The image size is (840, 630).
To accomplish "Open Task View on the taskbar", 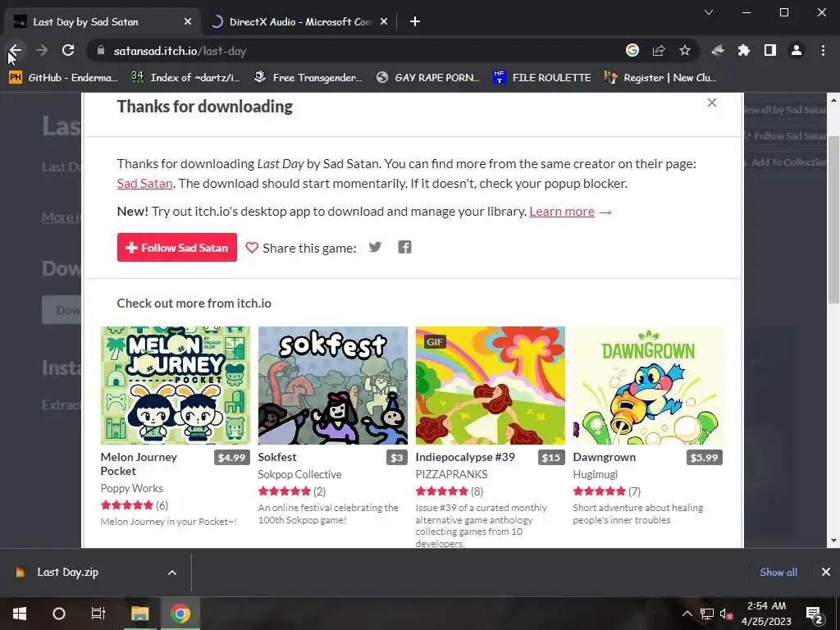I will [98, 614].
